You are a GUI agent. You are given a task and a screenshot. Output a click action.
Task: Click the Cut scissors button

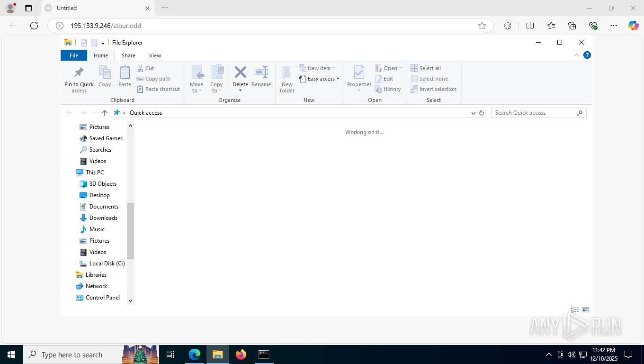pos(146,68)
